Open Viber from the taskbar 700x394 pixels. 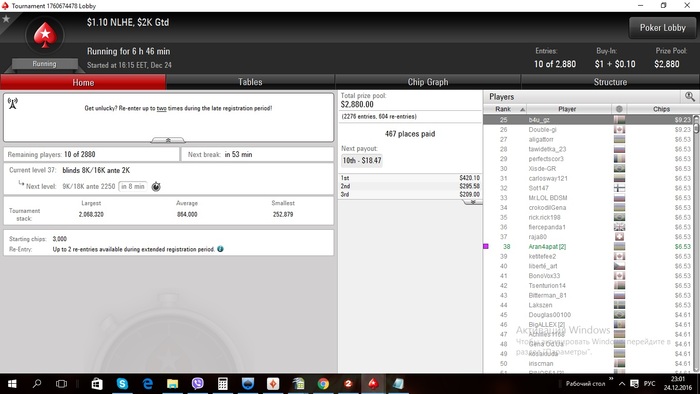point(197,383)
